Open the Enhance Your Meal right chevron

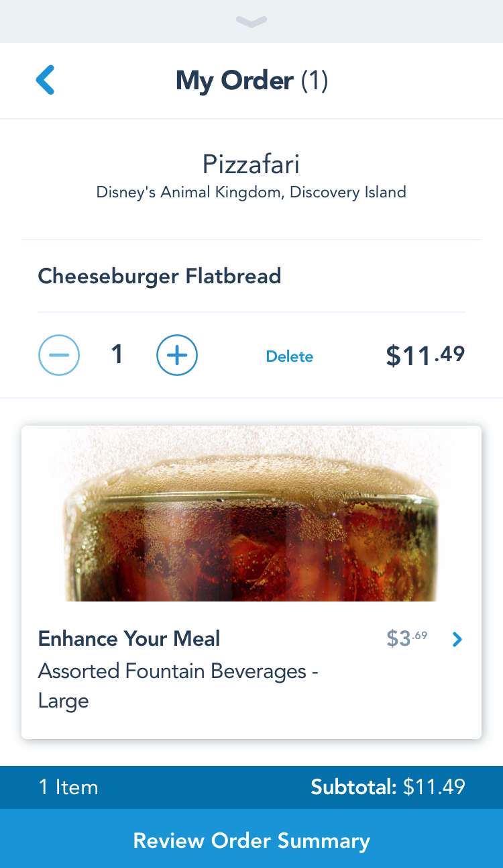point(457,639)
